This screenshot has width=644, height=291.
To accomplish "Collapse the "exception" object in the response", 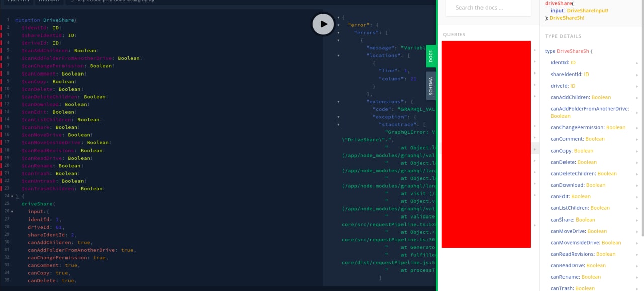I will click(x=338, y=117).
